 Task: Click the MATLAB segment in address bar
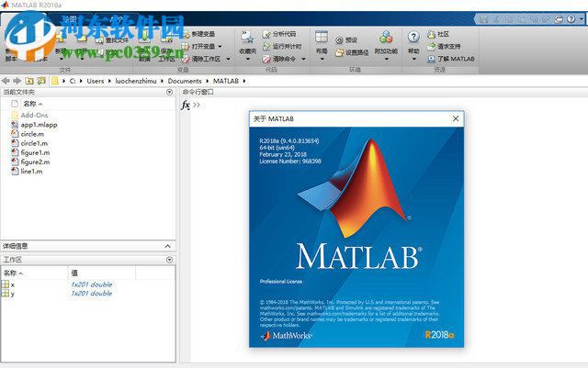[226, 81]
